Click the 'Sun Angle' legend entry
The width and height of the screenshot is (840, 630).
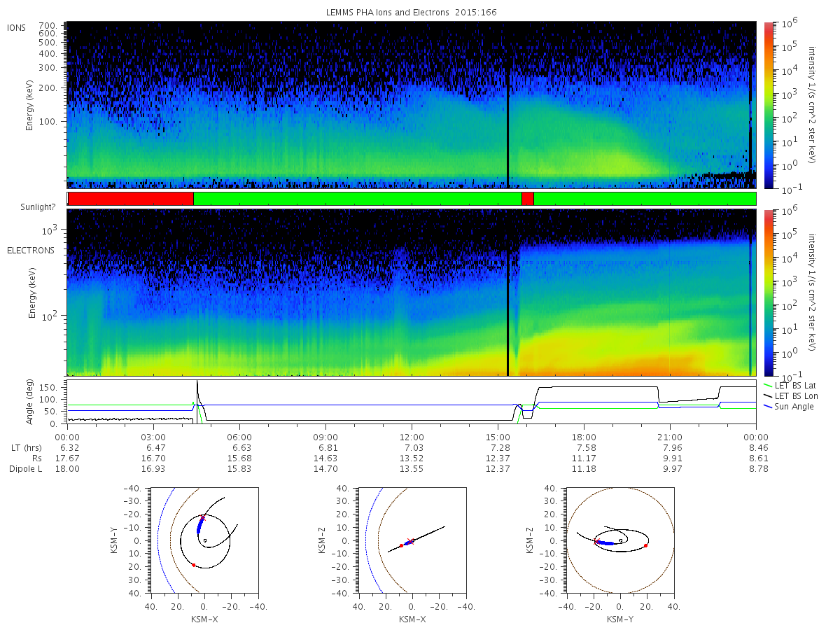pyautogui.click(x=787, y=407)
